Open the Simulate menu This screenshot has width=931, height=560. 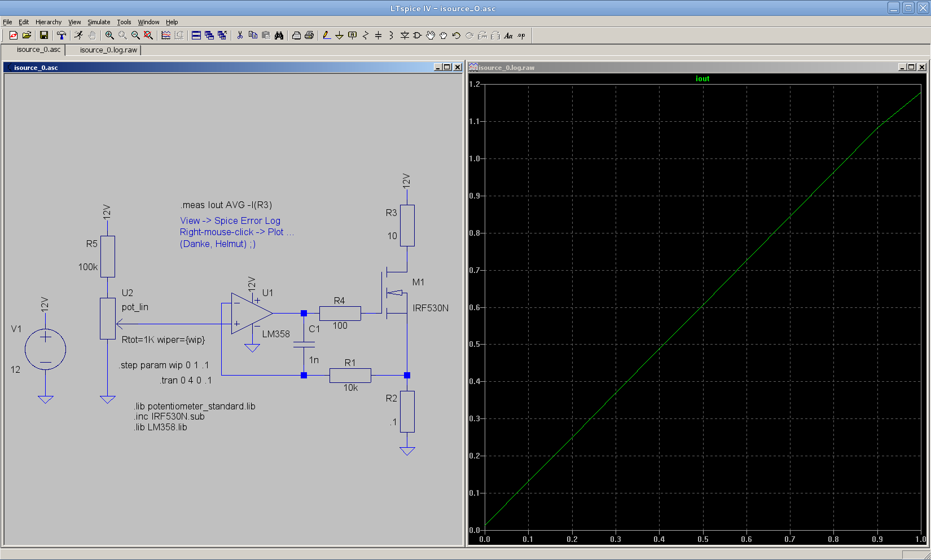click(x=99, y=22)
